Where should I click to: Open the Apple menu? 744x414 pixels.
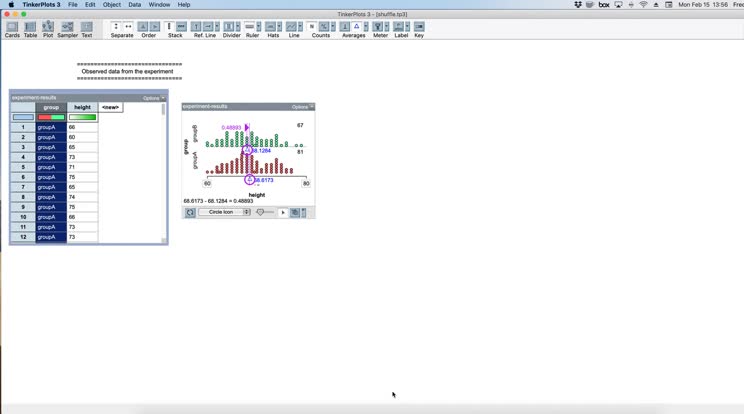tap(11, 5)
